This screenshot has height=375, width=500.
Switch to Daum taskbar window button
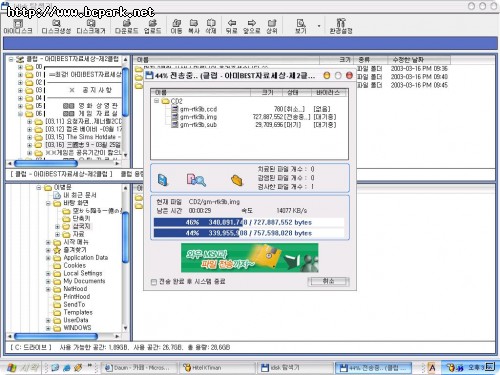[x=139, y=368]
